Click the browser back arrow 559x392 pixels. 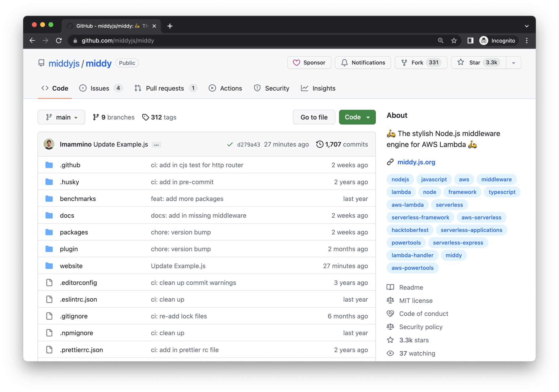point(32,41)
